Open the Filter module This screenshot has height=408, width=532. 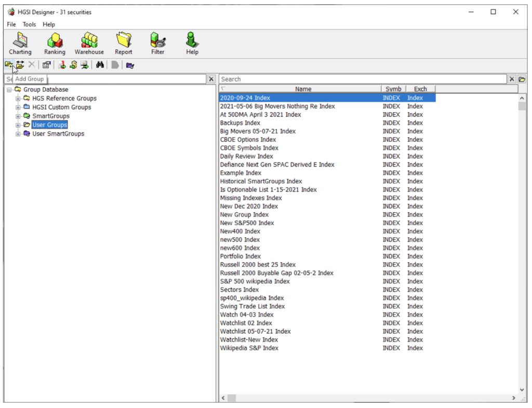pos(158,43)
